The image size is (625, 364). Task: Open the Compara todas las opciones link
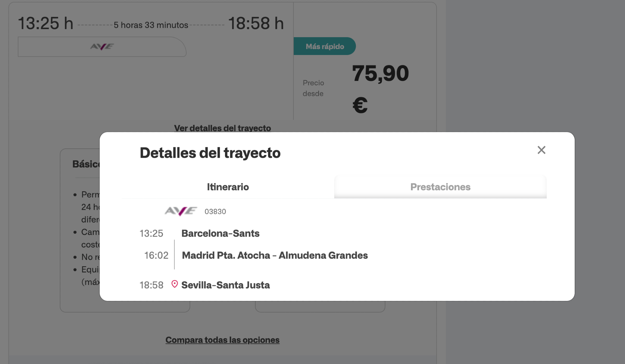(x=222, y=340)
